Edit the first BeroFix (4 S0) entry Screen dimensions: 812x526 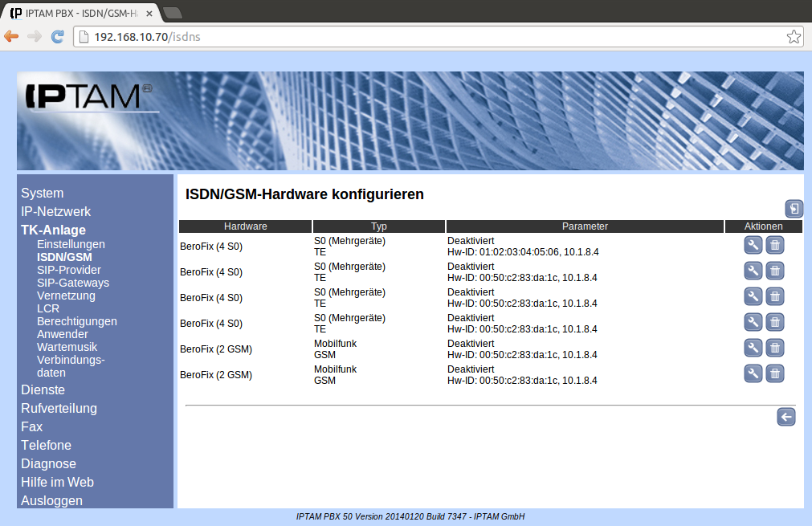[753, 246]
